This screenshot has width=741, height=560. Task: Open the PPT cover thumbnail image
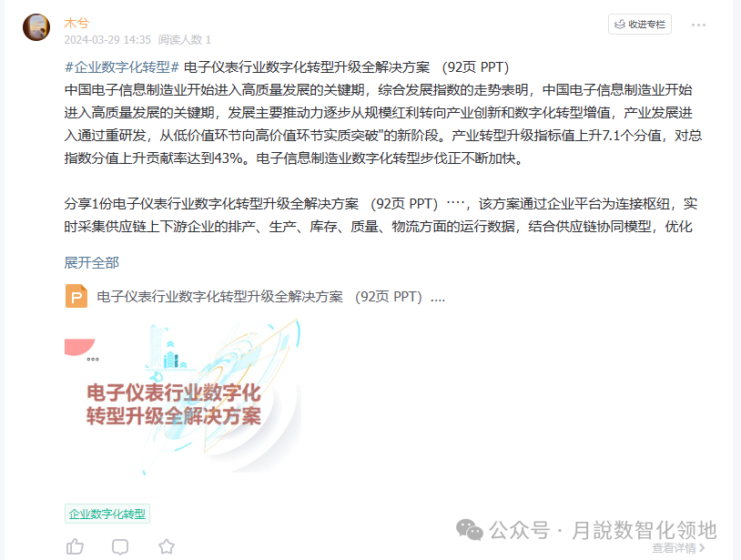coord(183,397)
